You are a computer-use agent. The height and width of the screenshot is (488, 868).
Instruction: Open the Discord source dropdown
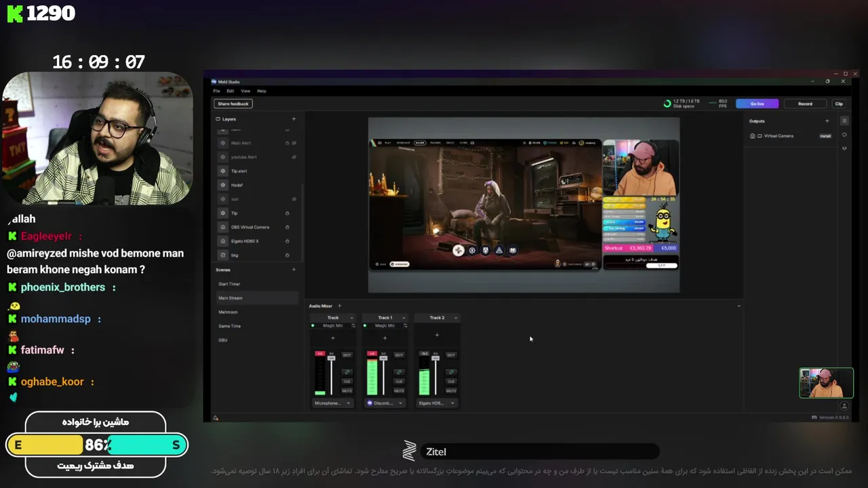[x=385, y=403]
